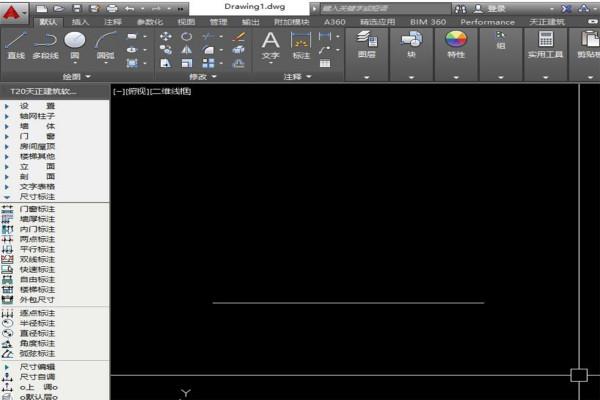Select 半径标注 in the sidebar
Image resolution: width=600 pixels, height=400 pixels.
point(38,323)
